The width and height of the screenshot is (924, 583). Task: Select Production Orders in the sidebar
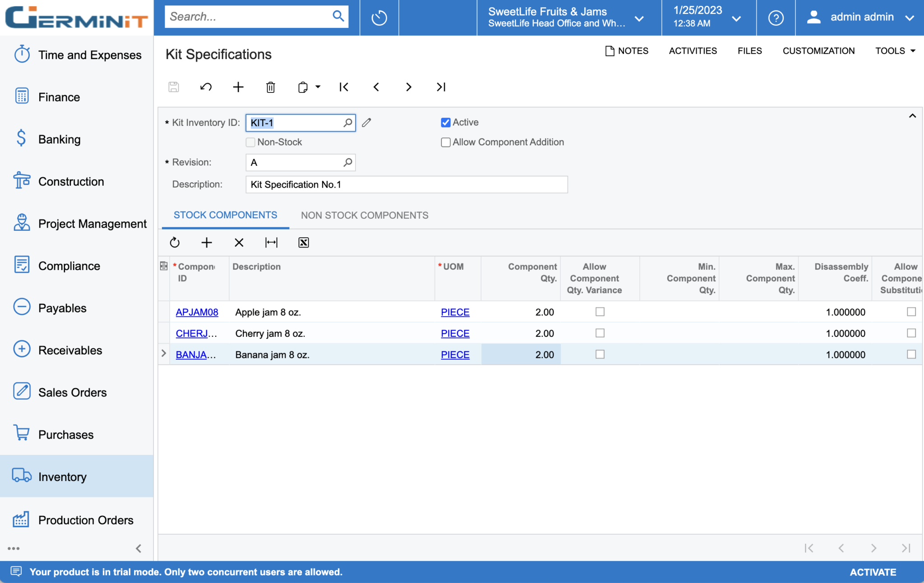(x=86, y=520)
